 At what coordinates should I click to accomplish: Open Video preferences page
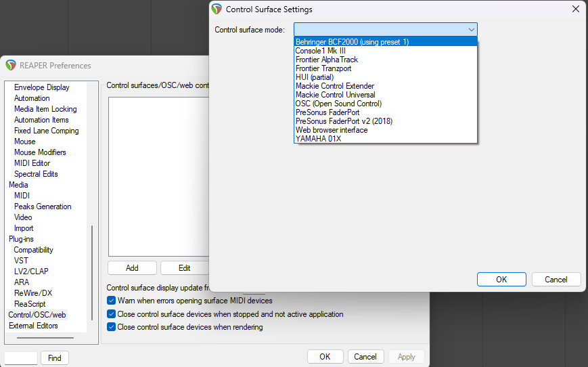point(23,217)
